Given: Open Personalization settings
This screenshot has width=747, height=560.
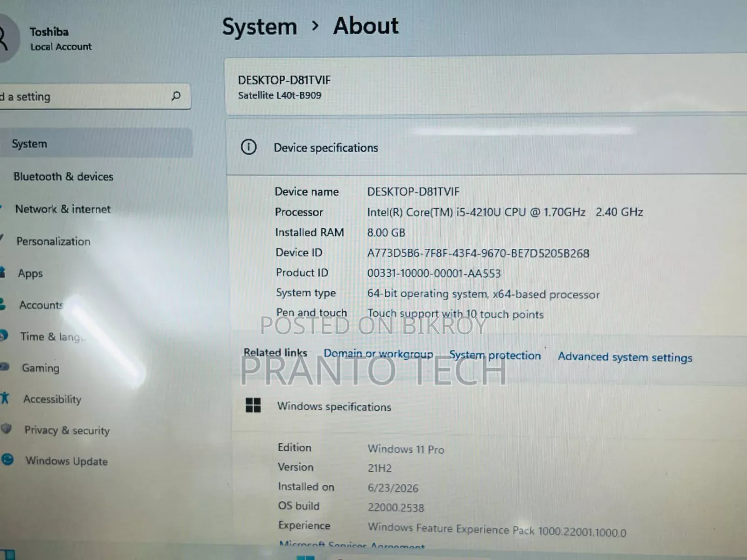Looking at the screenshot, I should coord(53,241).
